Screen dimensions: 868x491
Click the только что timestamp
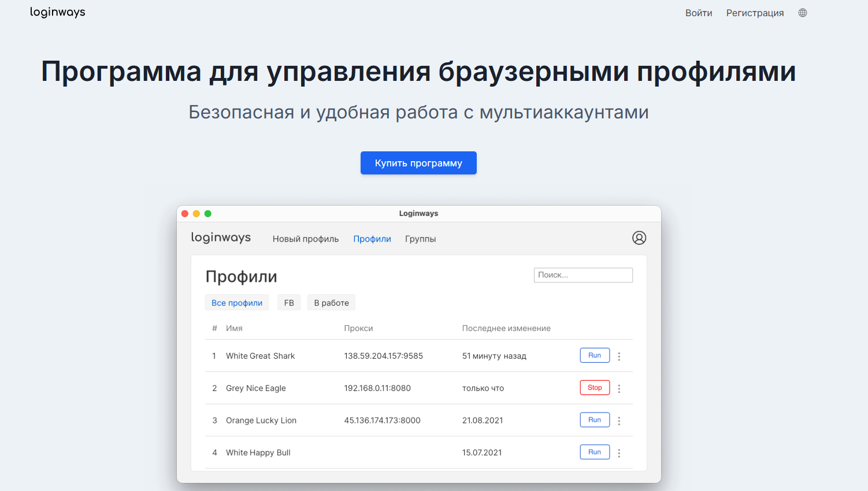pos(483,388)
